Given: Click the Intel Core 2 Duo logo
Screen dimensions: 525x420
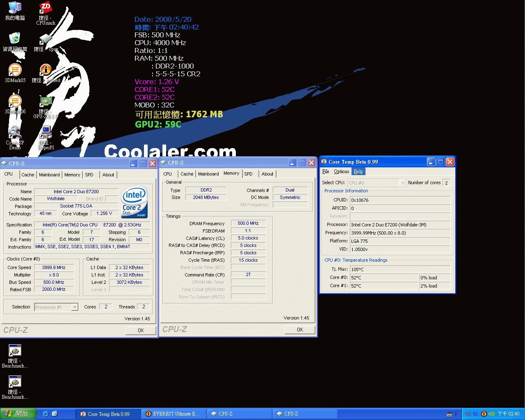Looking at the screenshot, I should coord(134,203).
